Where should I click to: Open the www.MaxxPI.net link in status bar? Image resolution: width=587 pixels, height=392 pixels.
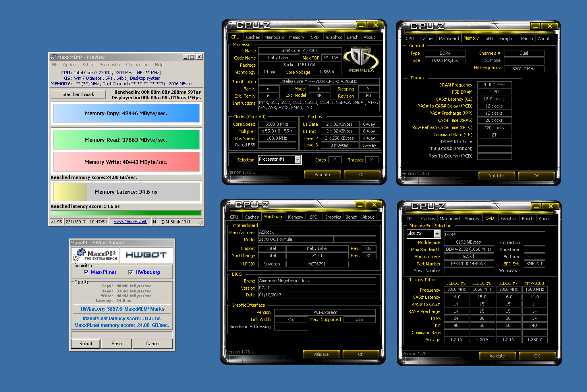130,222
